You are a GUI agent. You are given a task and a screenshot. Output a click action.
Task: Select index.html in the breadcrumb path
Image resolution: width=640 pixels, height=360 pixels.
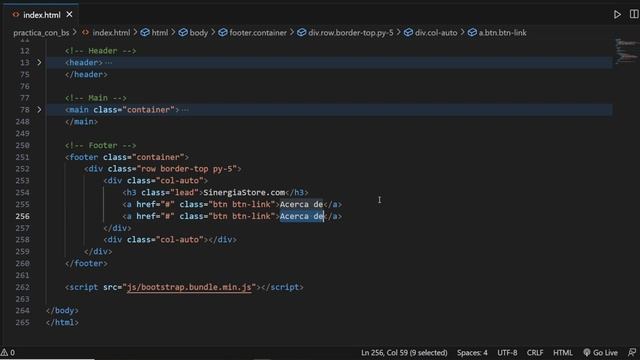click(x=111, y=33)
